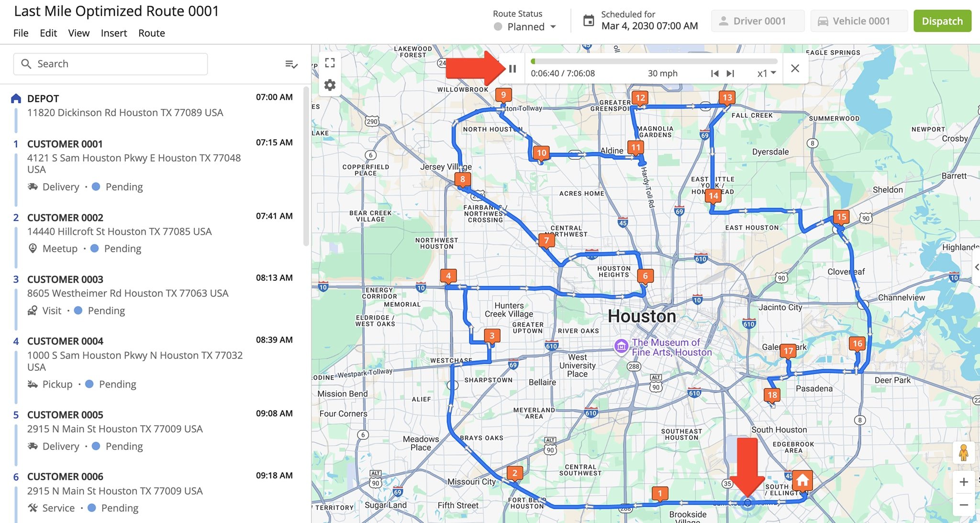This screenshot has height=523, width=980.
Task: Select the Route menu item
Action: 152,33
